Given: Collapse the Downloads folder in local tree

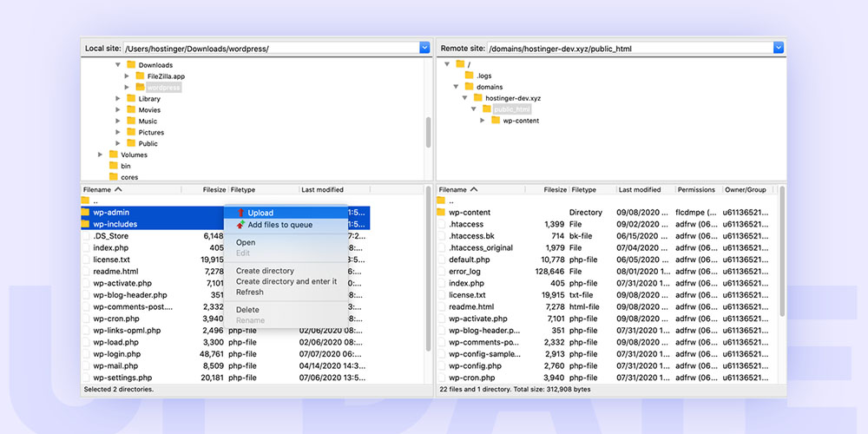Looking at the screenshot, I should pos(118,65).
